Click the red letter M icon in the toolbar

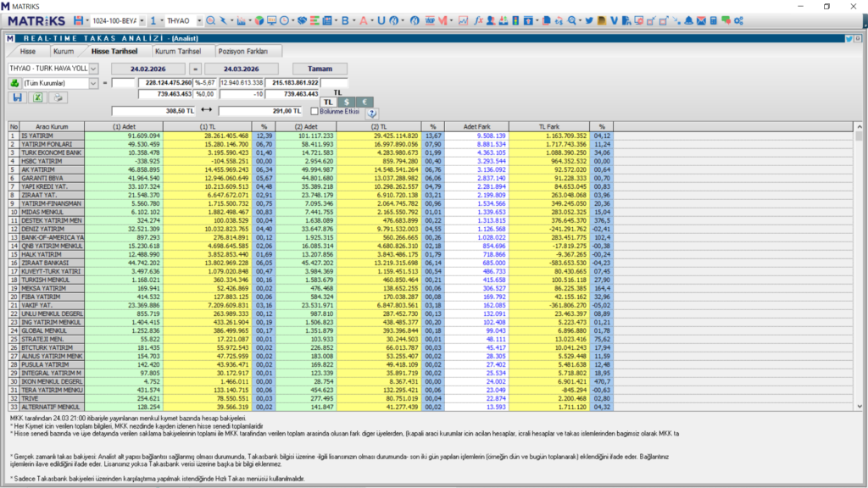[x=442, y=20]
